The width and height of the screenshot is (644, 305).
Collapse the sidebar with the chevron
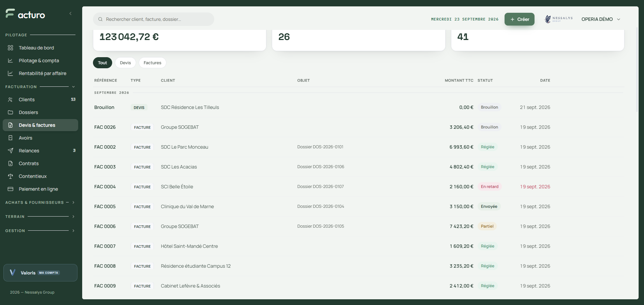click(x=70, y=13)
